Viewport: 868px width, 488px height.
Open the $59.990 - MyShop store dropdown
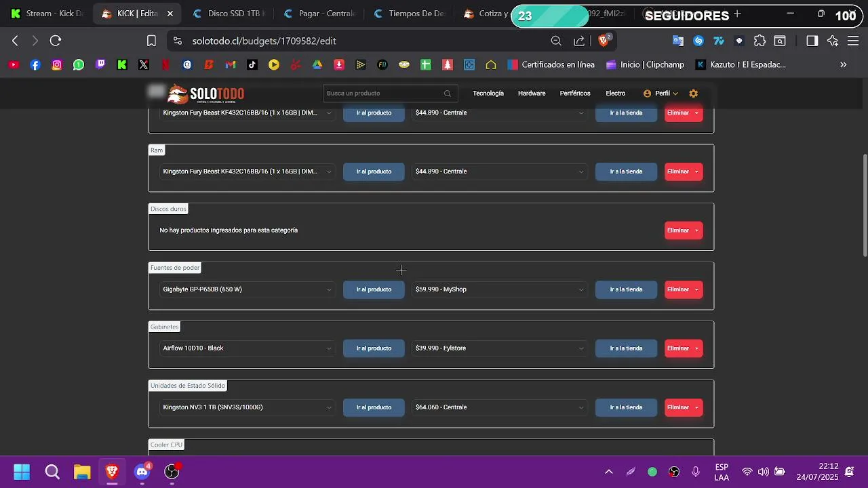click(x=499, y=289)
